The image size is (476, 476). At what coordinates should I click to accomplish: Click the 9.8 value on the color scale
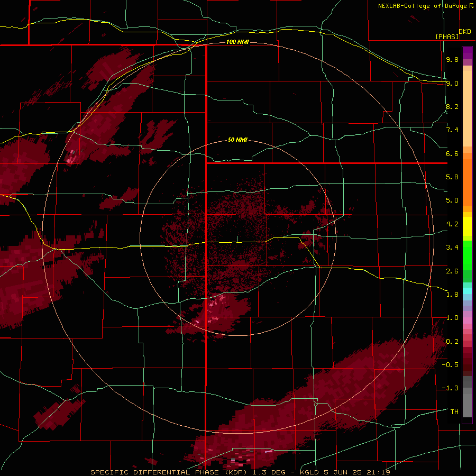[452, 59]
